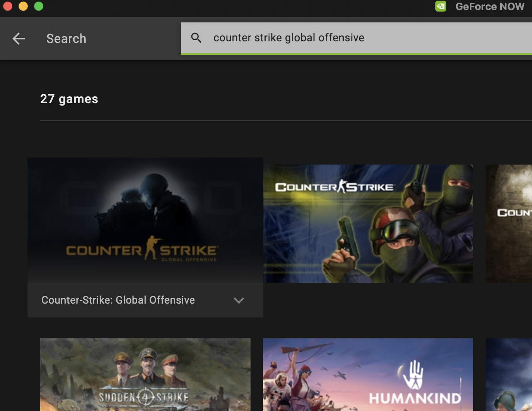Click the Counter-Strike: Global Offensive title label
This screenshot has height=411, width=532.
[x=118, y=300]
